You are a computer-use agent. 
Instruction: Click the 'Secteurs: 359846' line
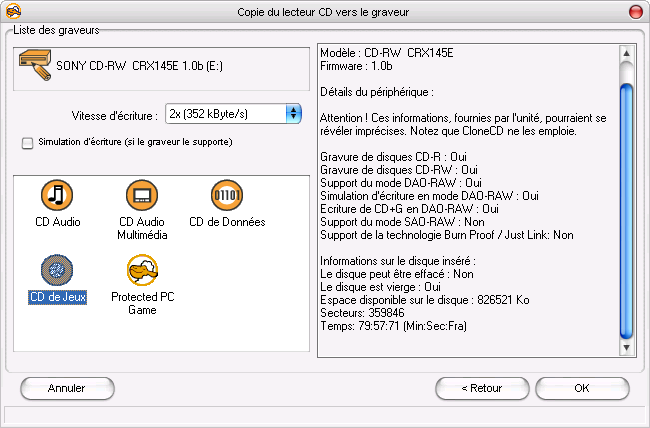(x=362, y=313)
